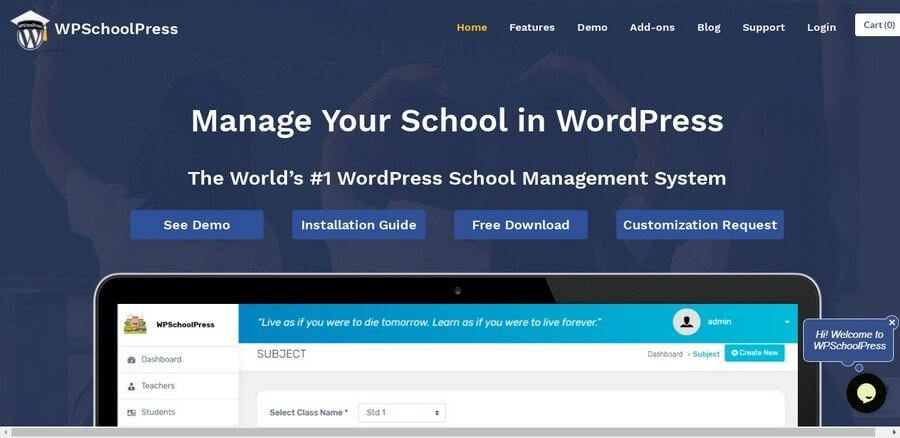Screen dimensions: 900x438
Task: Click the WPSchoolPress graduation cap logo
Action: pyautogui.click(x=30, y=30)
